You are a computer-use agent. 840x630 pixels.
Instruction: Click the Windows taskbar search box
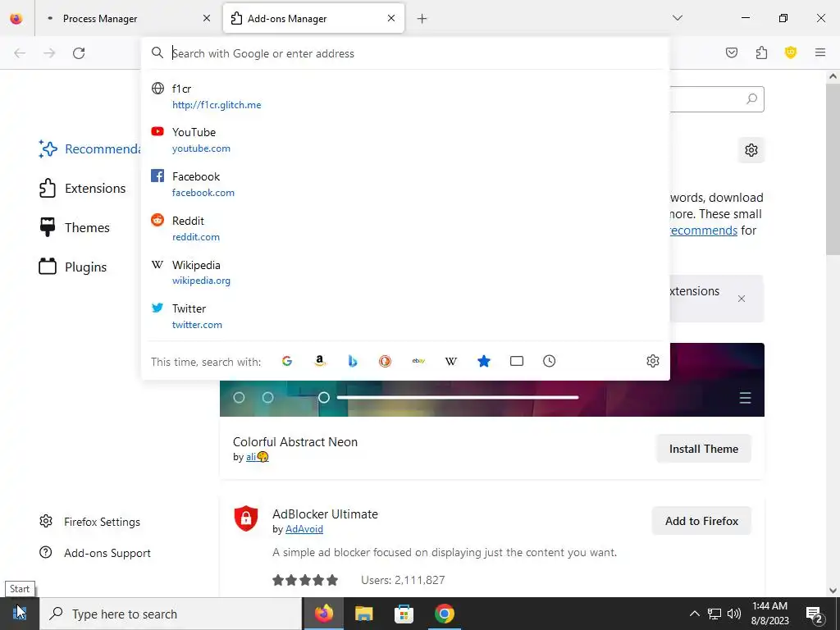click(x=171, y=614)
